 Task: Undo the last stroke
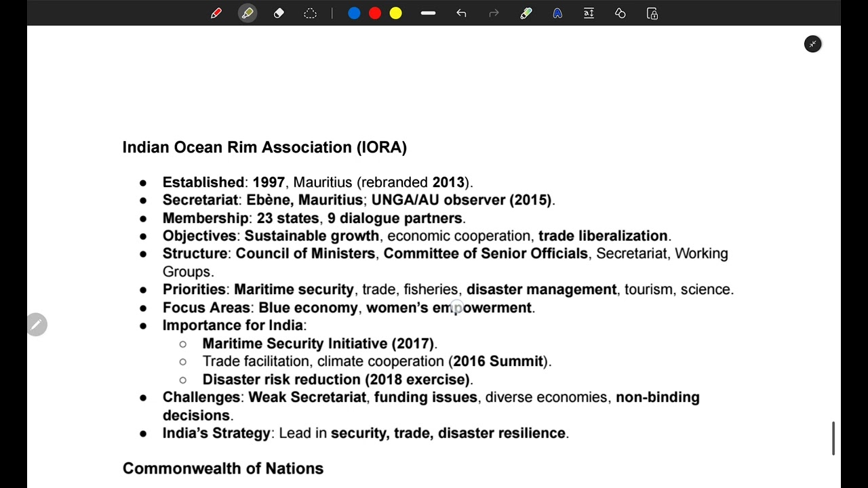pyautogui.click(x=461, y=13)
